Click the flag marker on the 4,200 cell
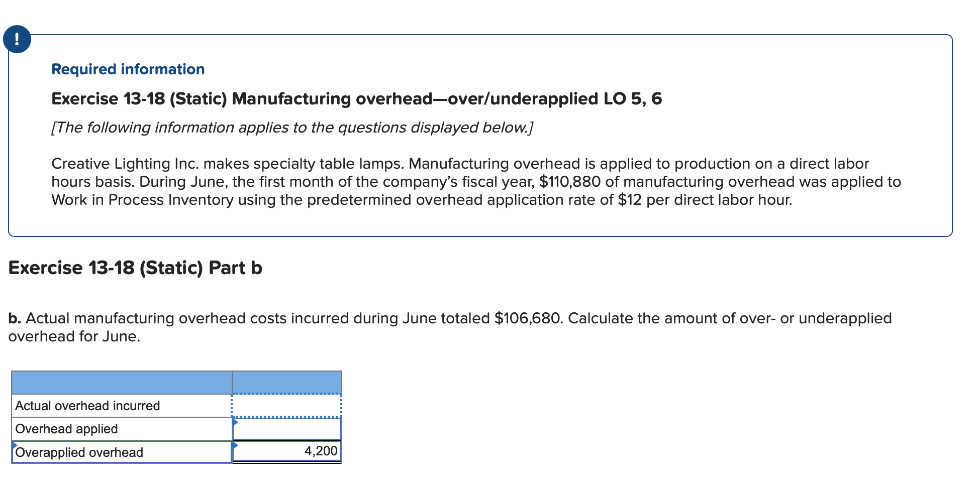 coord(234,446)
